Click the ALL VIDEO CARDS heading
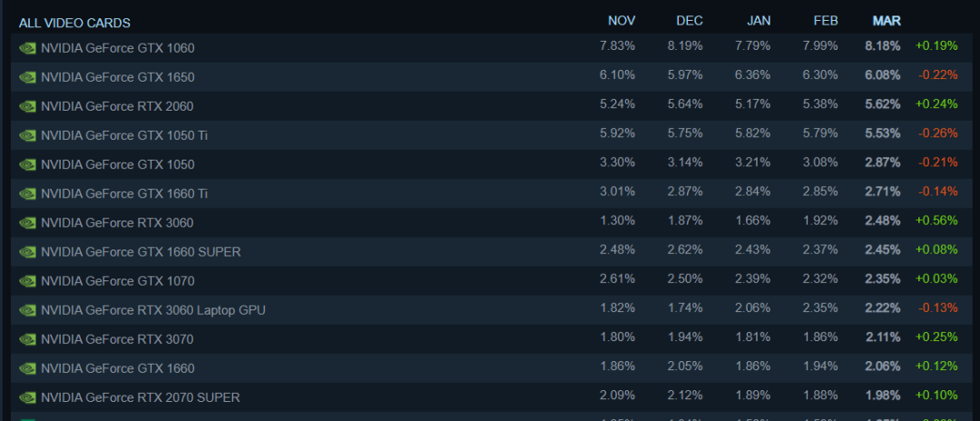 click(74, 23)
